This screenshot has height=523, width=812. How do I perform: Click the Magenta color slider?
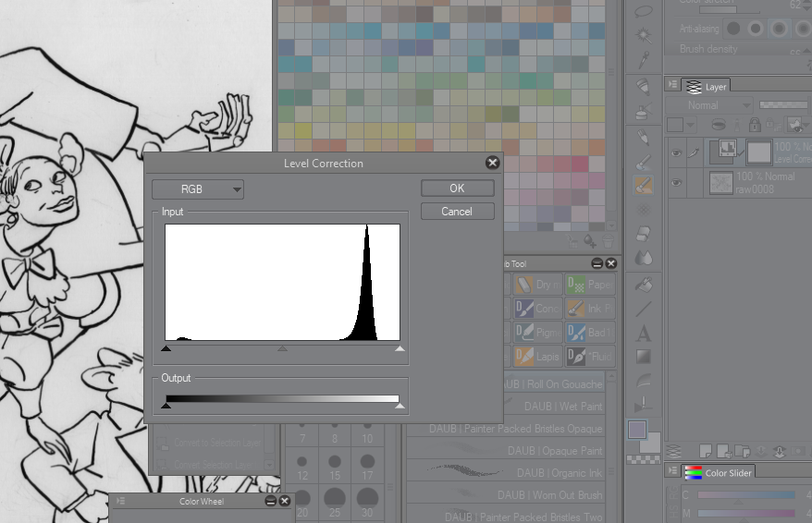click(x=745, y=513)
